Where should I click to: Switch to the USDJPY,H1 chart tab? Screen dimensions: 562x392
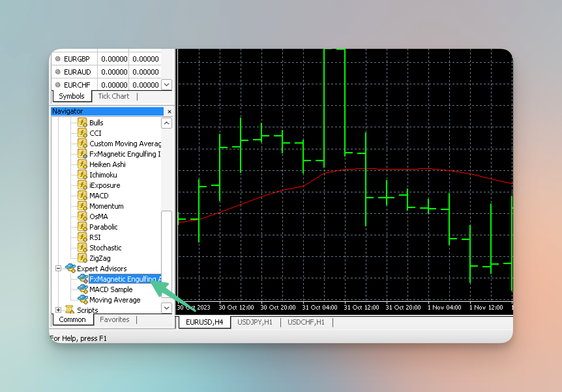point(255,322)
